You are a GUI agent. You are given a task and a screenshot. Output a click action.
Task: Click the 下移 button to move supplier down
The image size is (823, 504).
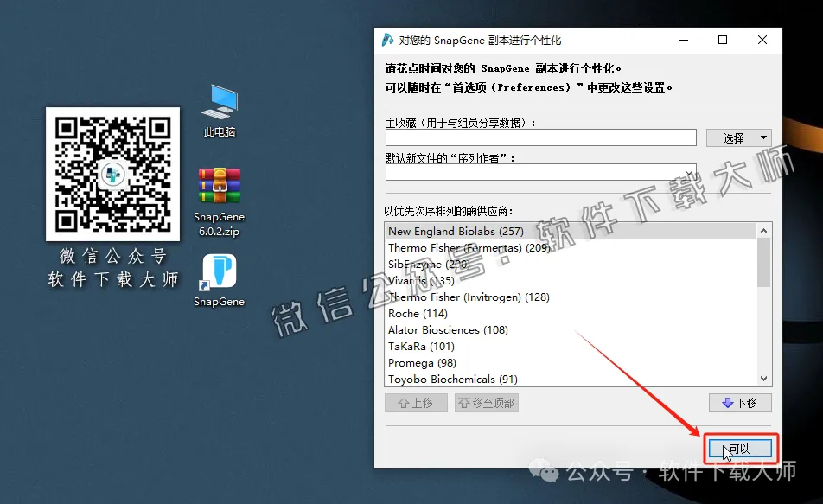[740, 403]
